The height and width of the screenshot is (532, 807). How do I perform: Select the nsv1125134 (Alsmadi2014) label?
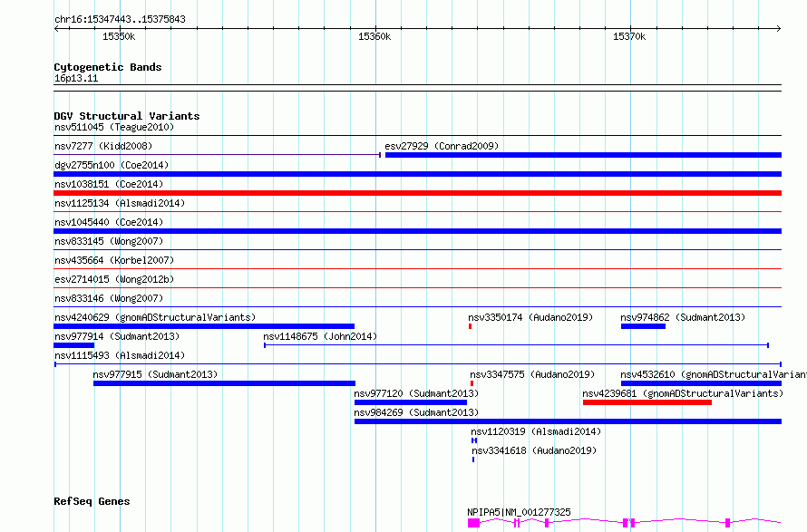(x=120, y=203)
